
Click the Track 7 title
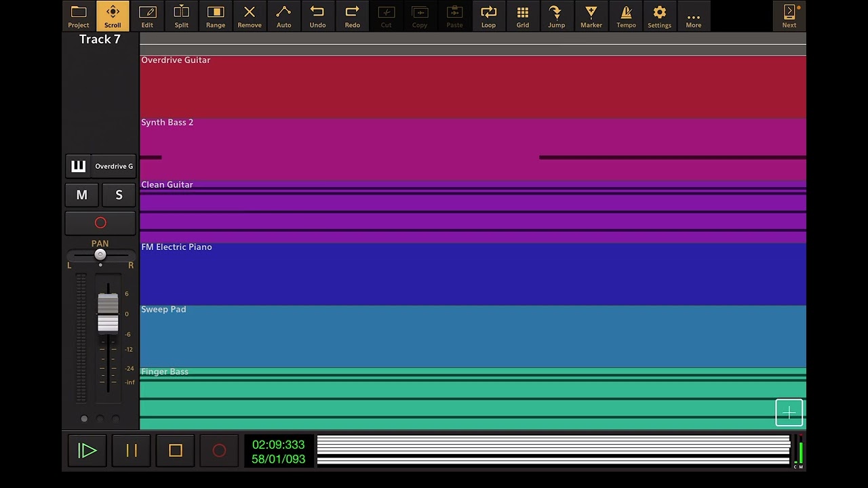click(100, 39)
